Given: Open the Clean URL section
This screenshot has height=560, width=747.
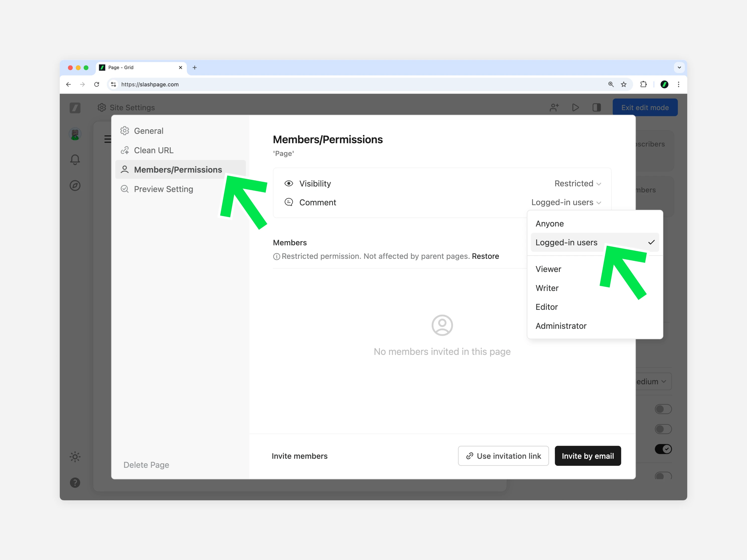Looking at the screenshot, I should pos(181,150).
